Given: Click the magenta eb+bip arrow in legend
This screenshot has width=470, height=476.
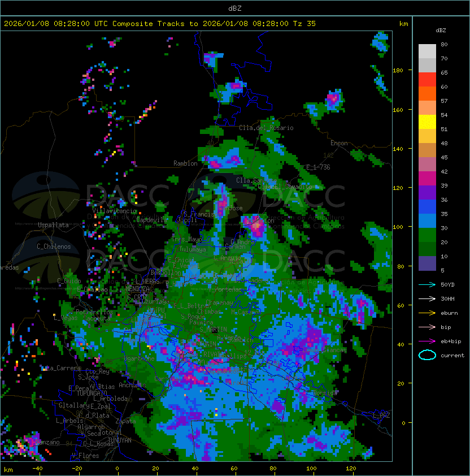Looking at the screenshot, I should pos(427,341).
